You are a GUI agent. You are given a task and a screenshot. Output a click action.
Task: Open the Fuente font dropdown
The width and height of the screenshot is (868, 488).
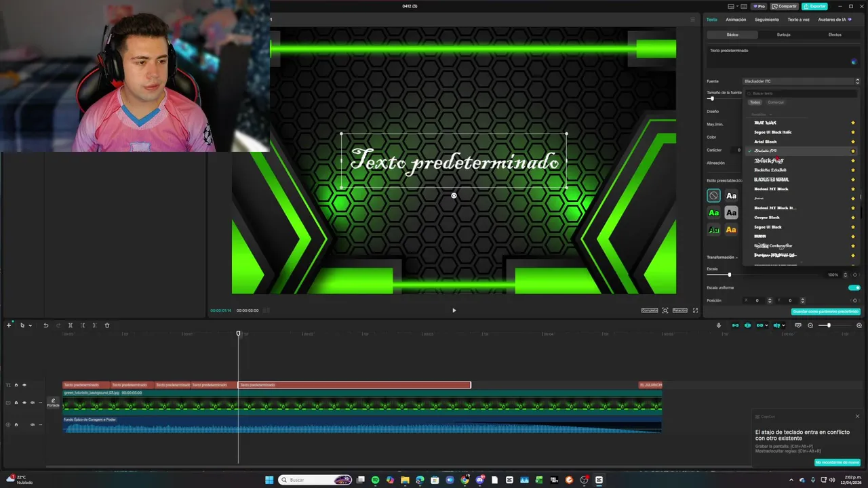(x=802, y=81)
